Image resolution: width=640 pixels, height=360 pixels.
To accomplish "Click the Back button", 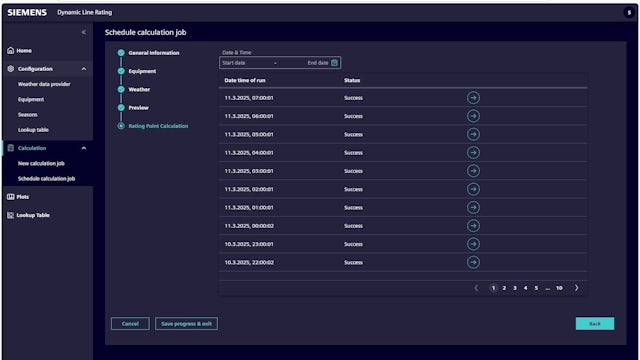I will [595, 324].
